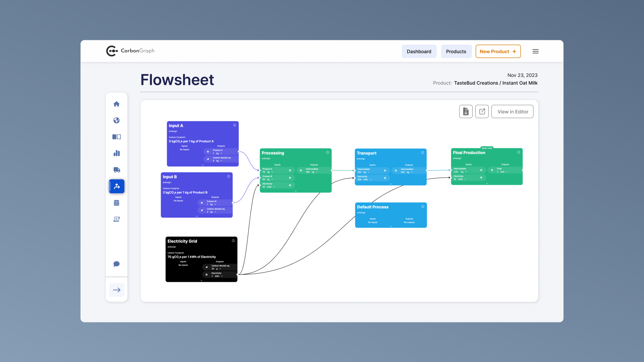This screenshot has height=362, width=644.
Task: Collapse the Processing node via its bottom chevron
Action: point(296,191)
